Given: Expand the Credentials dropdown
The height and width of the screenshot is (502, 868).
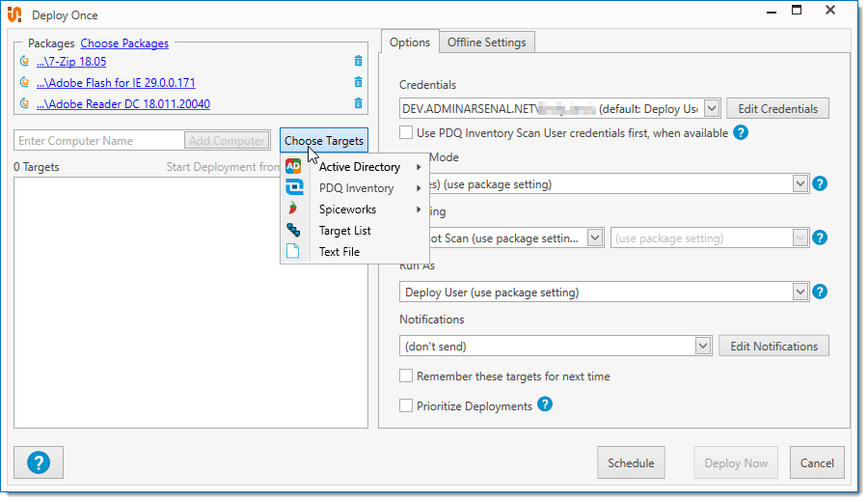Looking at the screenshot, I should coord(712,108).
